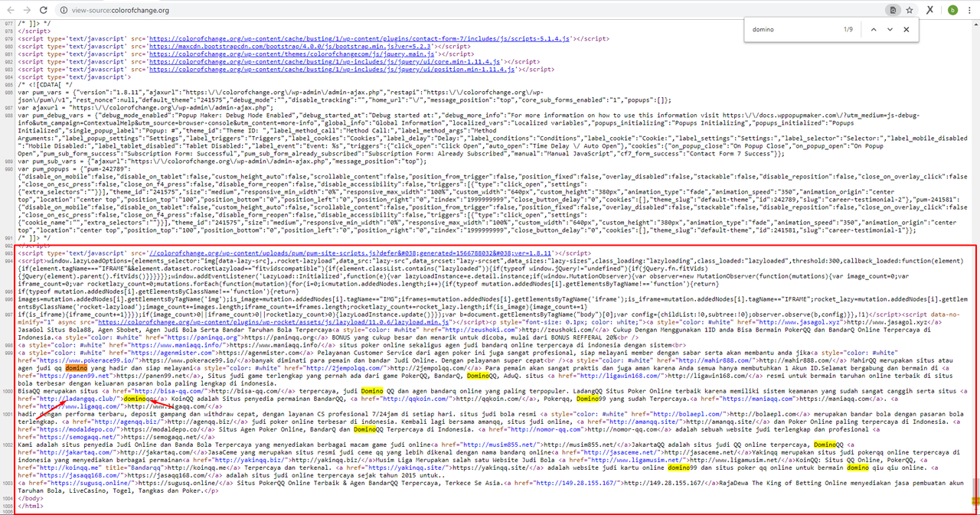Follow the https://semogaqq.net/ href link
This screenshot has width=980, height=515.
pos(77,437)
